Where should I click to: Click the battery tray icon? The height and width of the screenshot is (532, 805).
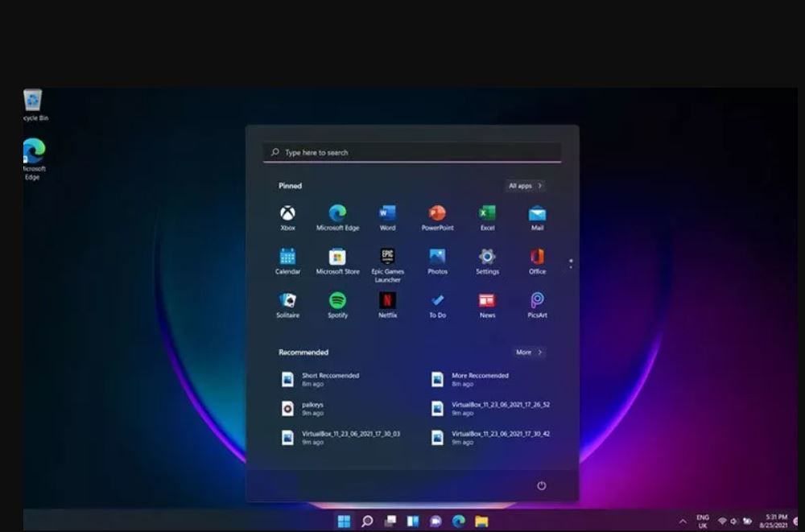pyautogui.click(x=747, y=522)
